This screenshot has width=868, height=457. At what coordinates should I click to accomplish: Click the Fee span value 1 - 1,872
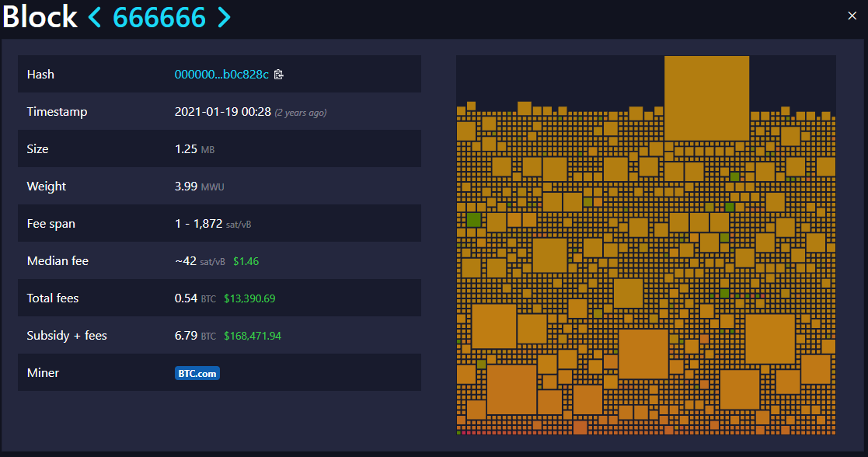pos(200,224)
